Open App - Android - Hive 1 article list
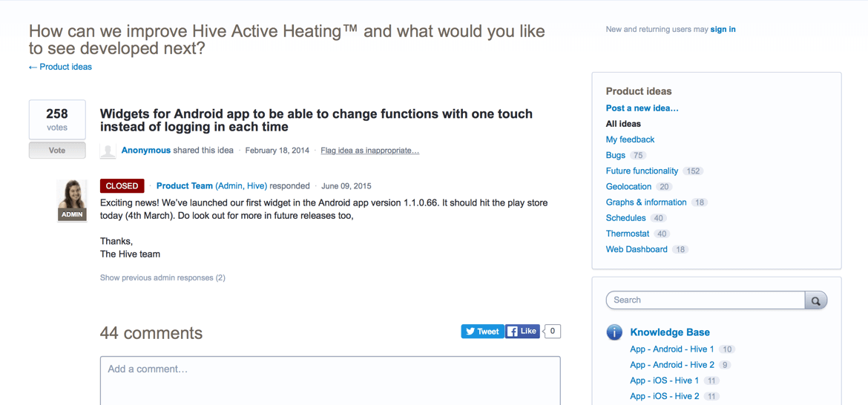Viewport: 868px width, 405px height. pyautogui.click(x=671, y=349)
